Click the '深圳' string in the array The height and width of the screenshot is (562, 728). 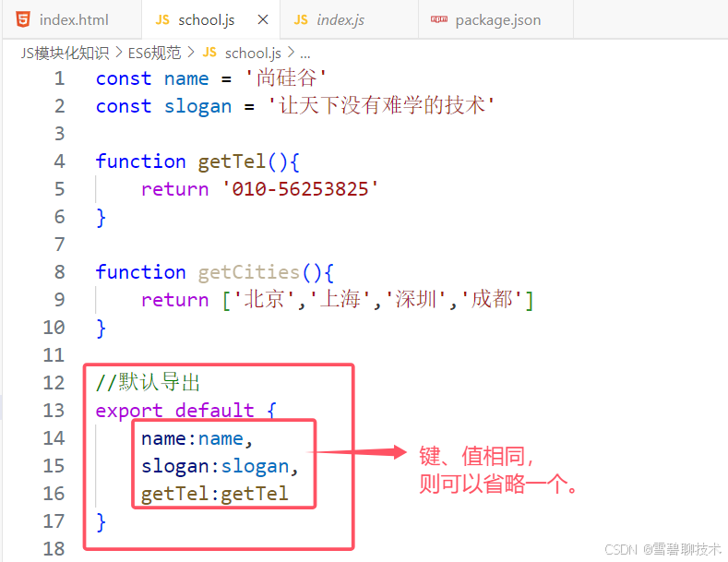tap(416, 300)
